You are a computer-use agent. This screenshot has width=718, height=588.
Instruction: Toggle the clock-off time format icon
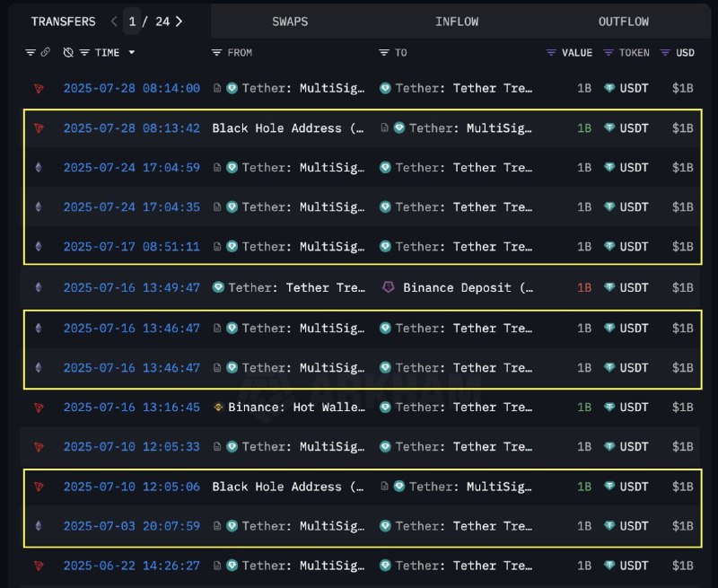click(68, 53)
